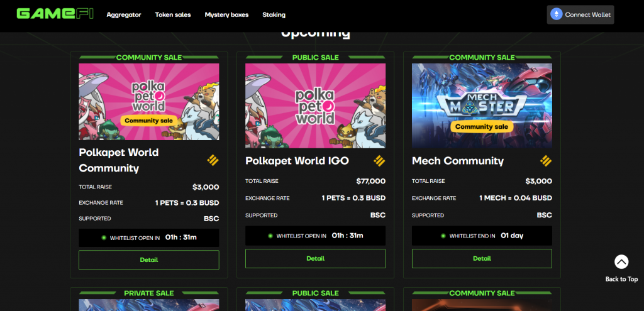Click Community Sale label above Mech Community

(482, 57)
